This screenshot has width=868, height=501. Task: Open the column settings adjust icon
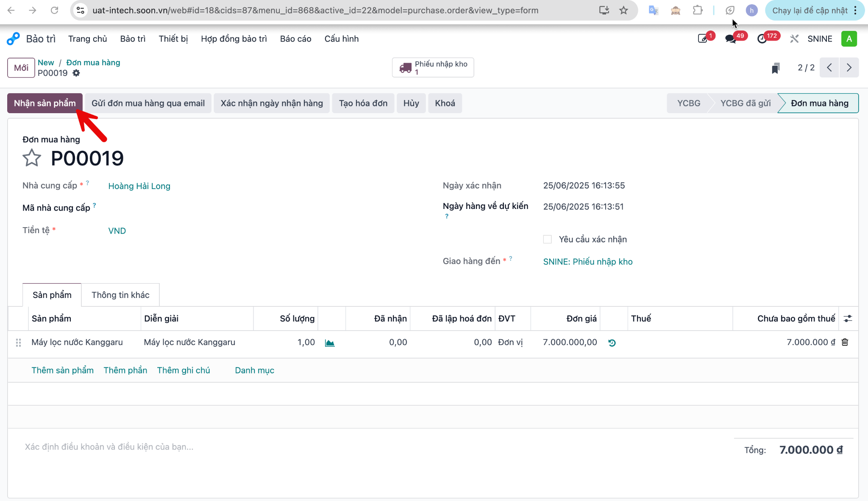pyautogui.click(x=848, y=318)
